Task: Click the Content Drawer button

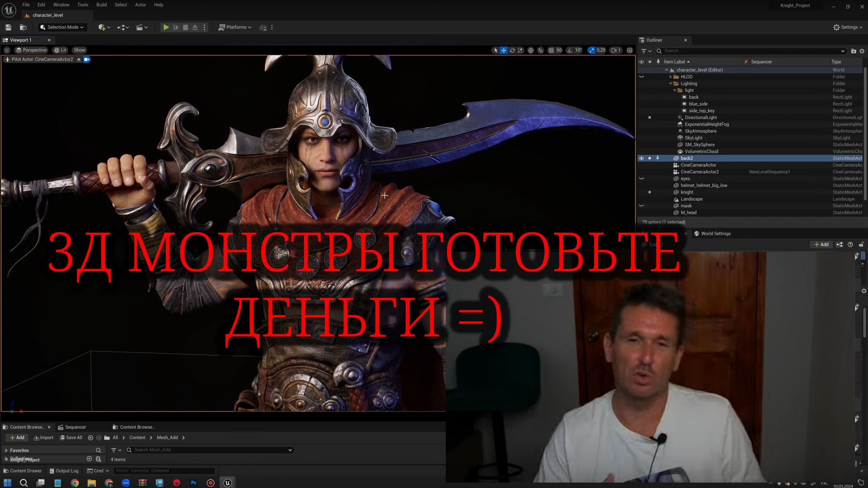Action: point(22,471)
